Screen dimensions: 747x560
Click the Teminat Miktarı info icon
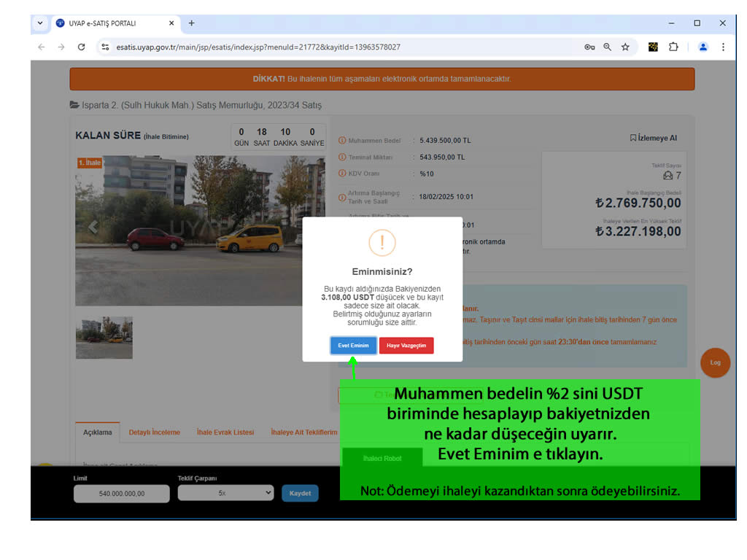(x=342, y=157)
